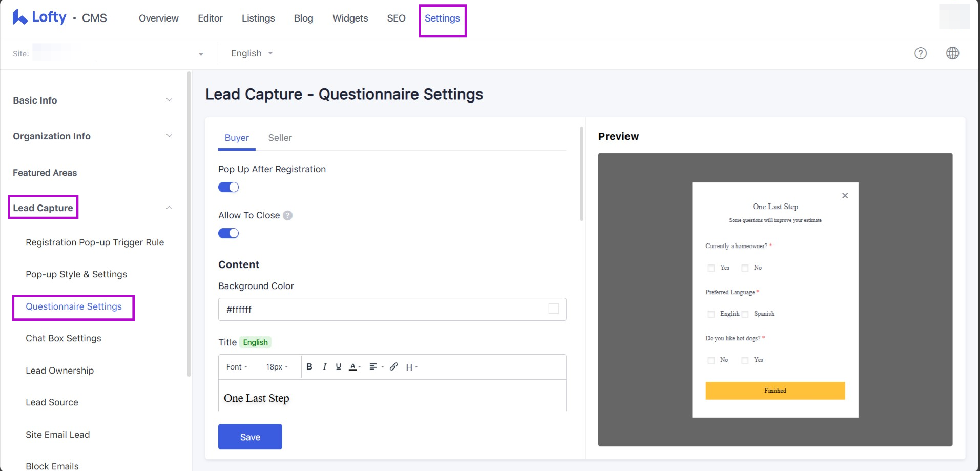Check the Spanish checkbox in preview

745,314
